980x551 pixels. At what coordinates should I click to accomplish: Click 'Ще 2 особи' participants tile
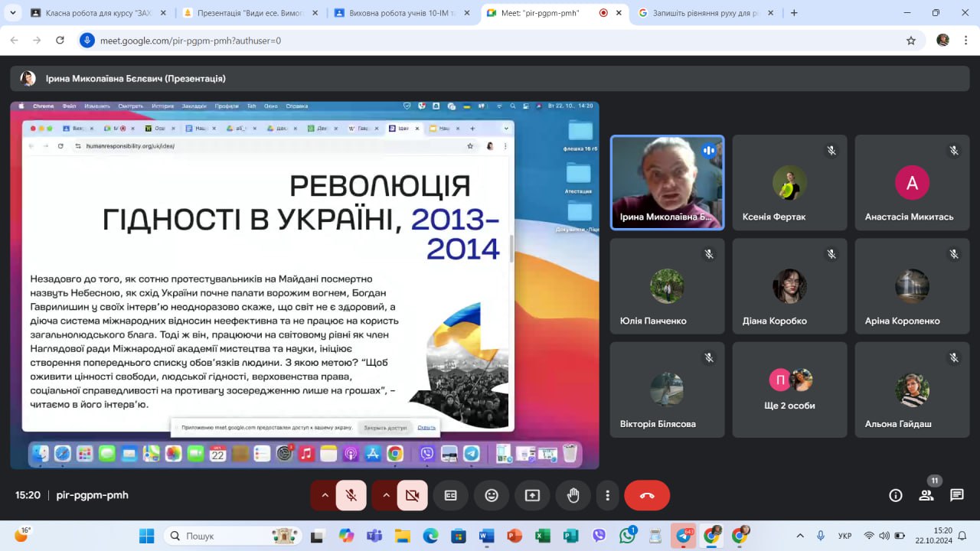789,390
